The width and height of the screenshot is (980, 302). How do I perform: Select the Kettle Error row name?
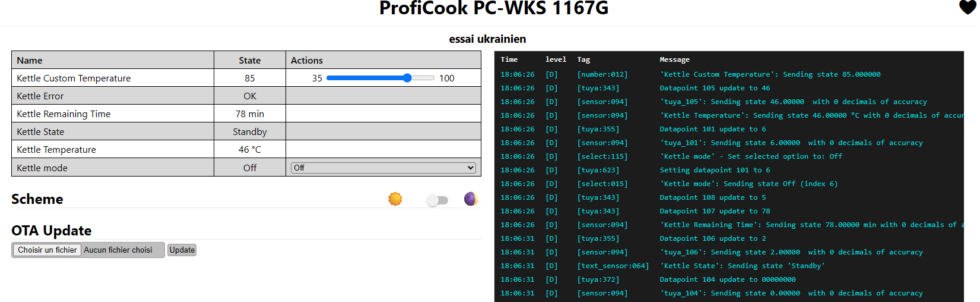[x=40, y=96]
